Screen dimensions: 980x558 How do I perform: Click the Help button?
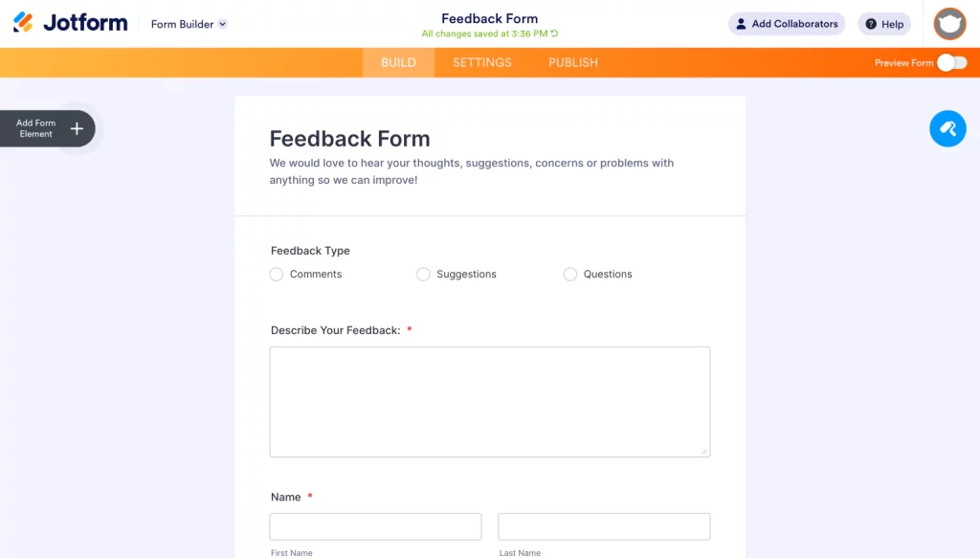click(x=883, y=24)
